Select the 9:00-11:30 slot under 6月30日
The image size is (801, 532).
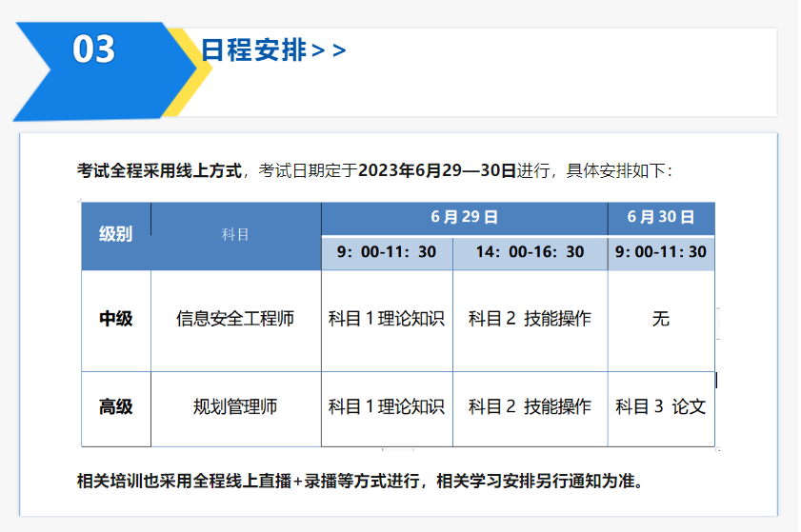pyautogui.click(x=660, y=252)
